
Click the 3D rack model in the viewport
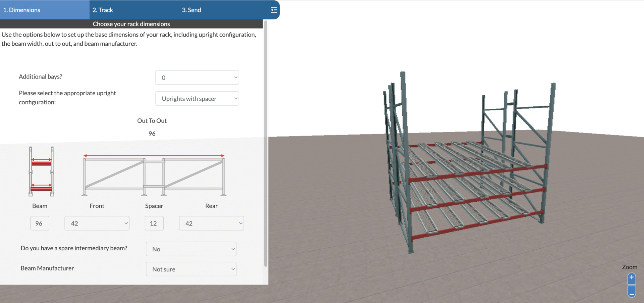pyautogui.click(x=470, y=168)
